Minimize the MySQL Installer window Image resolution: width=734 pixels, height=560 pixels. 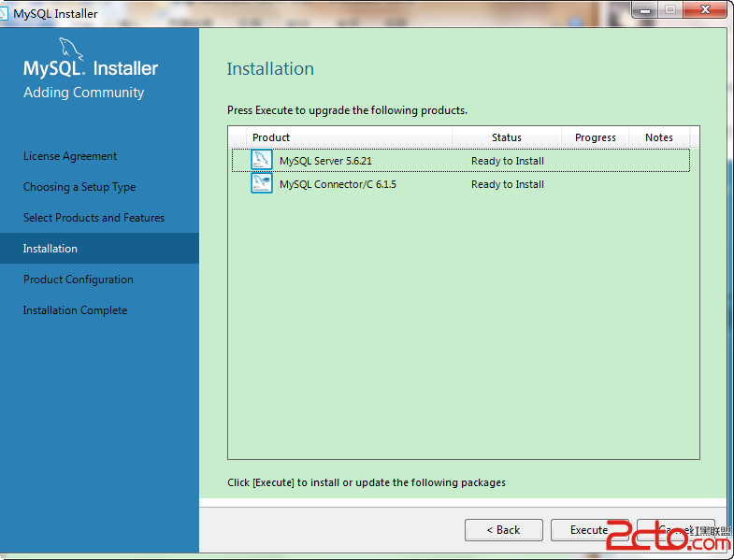[x=645, y=10]
